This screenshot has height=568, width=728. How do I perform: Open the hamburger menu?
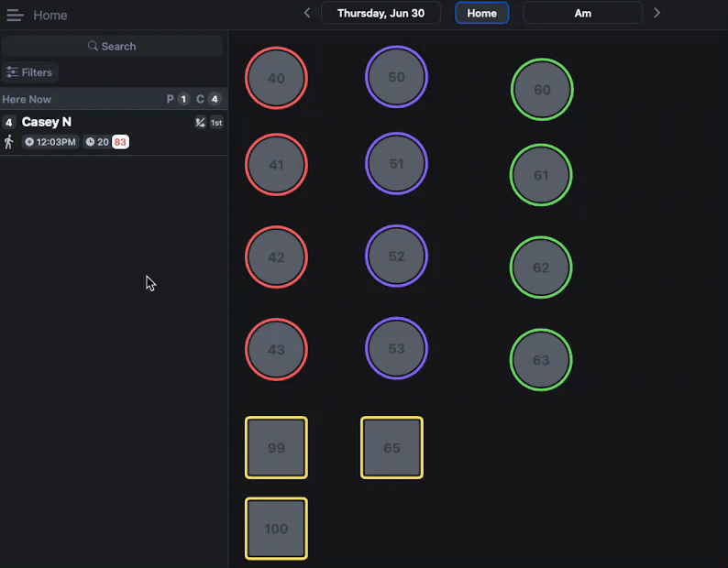click(x=15, y=15)
